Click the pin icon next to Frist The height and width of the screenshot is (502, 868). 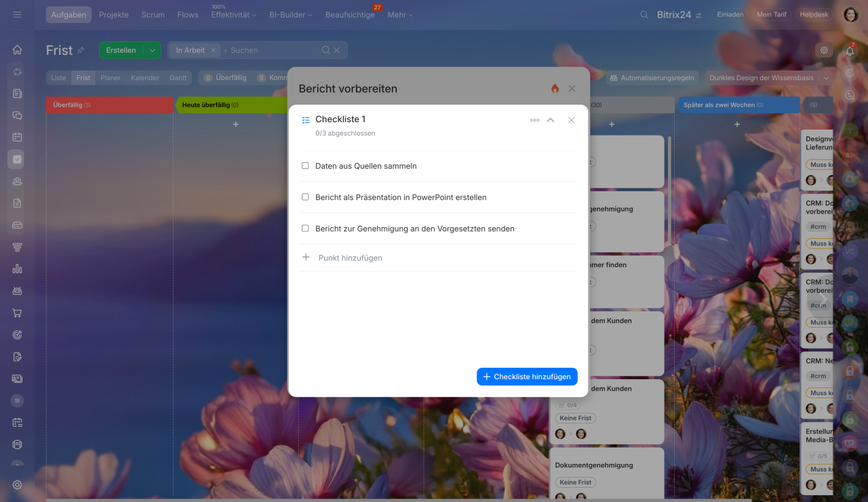(x=81, y=50)
